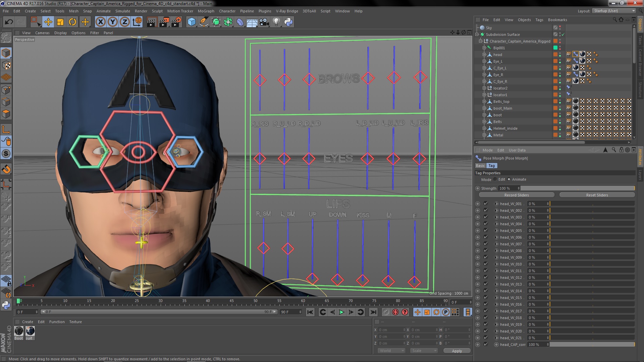Add a light bulb object
Viewport: 644px width, 362px height.
click(x=276, y=22)
